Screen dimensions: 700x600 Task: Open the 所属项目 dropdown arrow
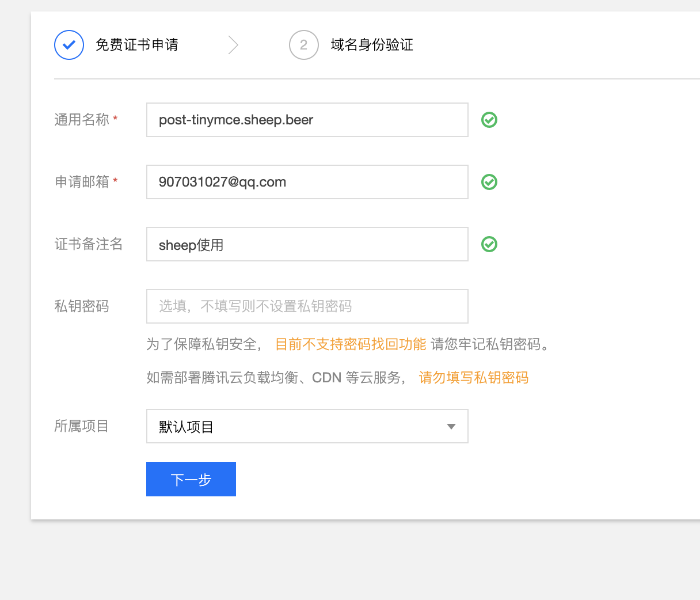tap(451, 427)
